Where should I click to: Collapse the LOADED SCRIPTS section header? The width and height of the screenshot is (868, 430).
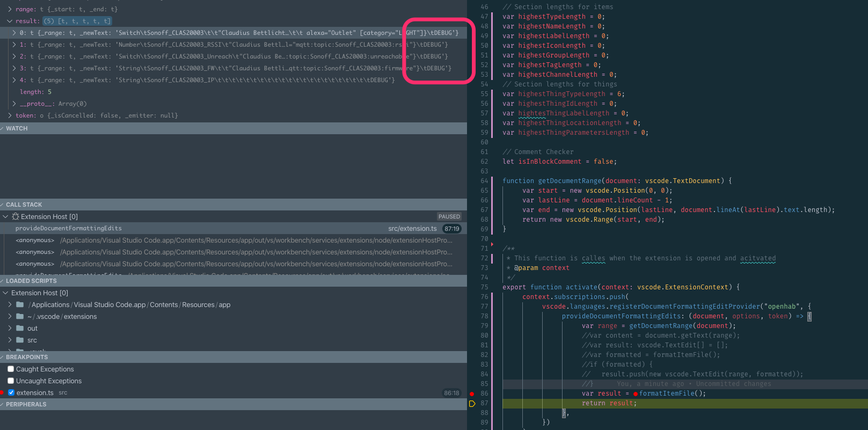(234, 281)
